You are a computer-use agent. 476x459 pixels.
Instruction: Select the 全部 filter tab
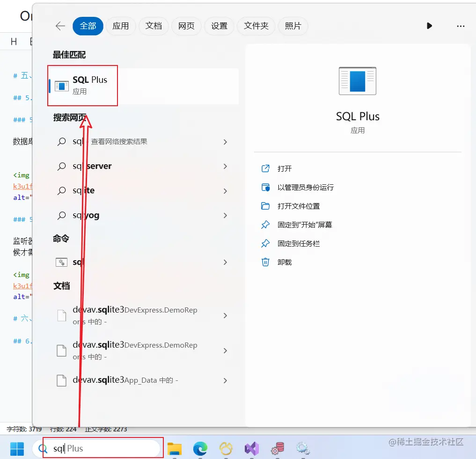(x=88, y=26)
